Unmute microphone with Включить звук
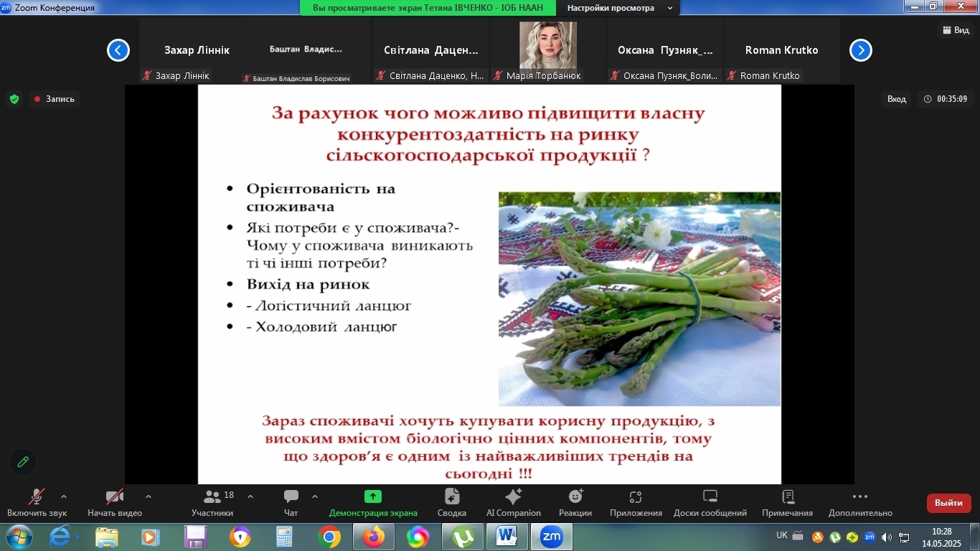This screenshot has height=551, width=980. (37, 503)
